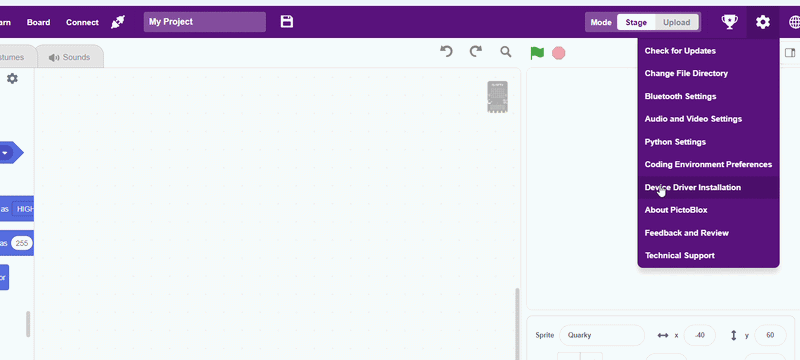800x360 pixels.
Task: Click the workspace vertical scrollbar
Action: click(x=517, y=324)
